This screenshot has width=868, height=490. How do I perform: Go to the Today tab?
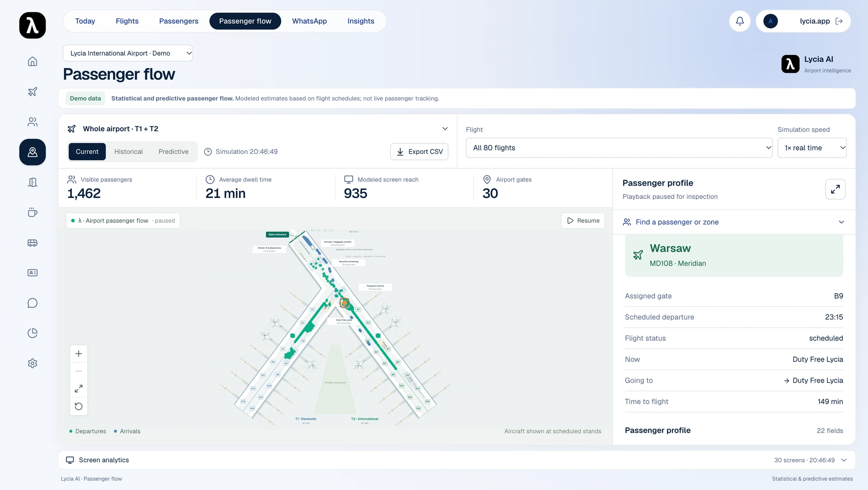pos(85,21)
